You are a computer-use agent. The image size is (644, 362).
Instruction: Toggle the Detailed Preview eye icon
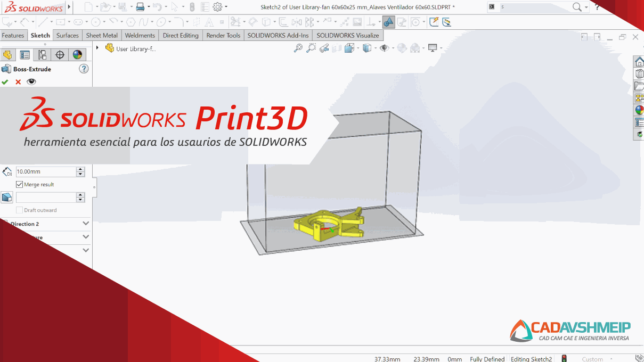click(x=31, y=82)
